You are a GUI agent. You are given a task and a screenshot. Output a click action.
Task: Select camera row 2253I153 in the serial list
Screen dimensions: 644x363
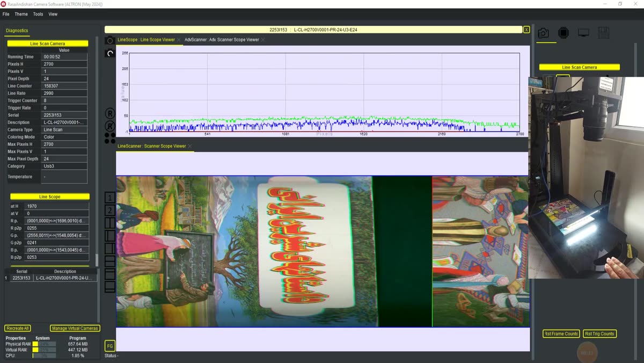tap(52, 278)
